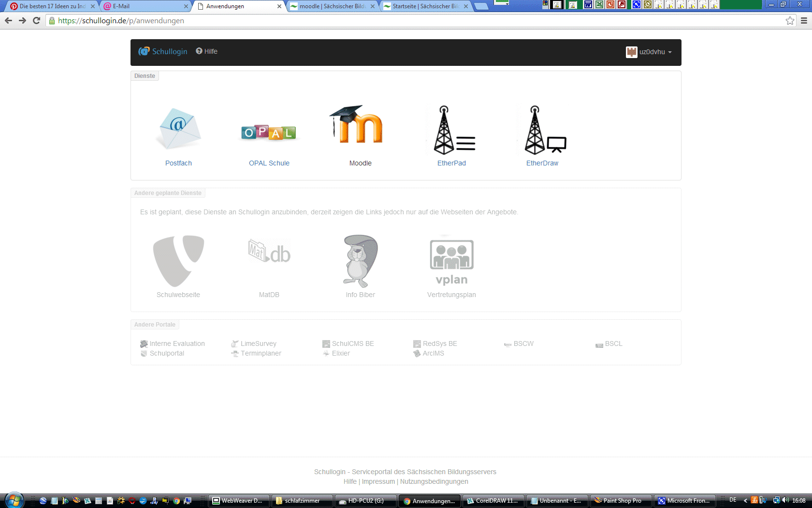Viewport: 812px width, 508px height.
Task: Open the EtherPad tower icon
Action: coord(451,130)
